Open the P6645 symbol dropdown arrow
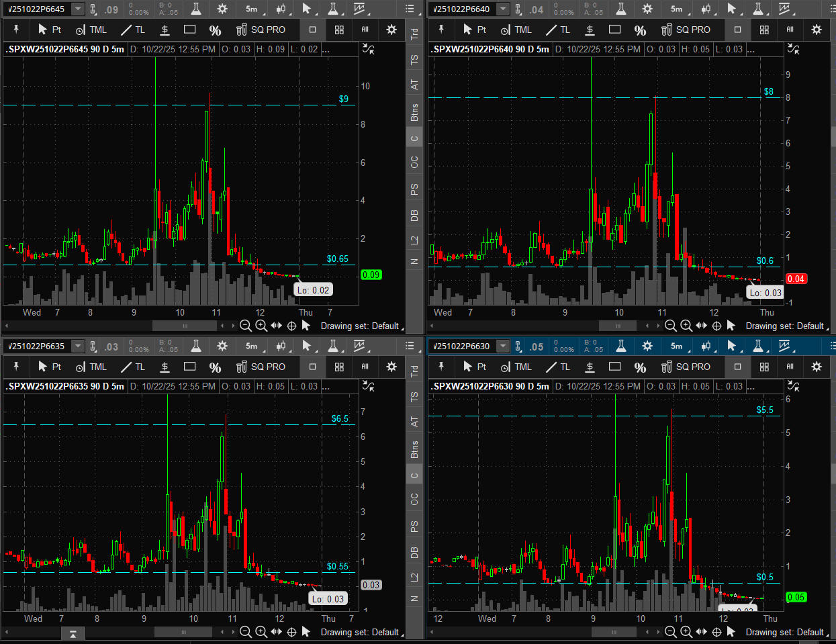Viewport: 836px width, 644px height. point(78,9)
